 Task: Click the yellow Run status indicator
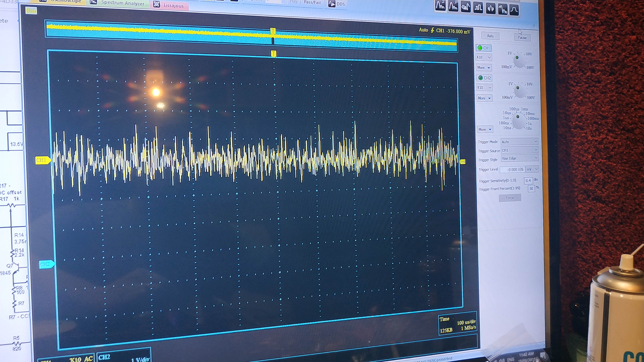pyautogui.click(x=31, y=10)
